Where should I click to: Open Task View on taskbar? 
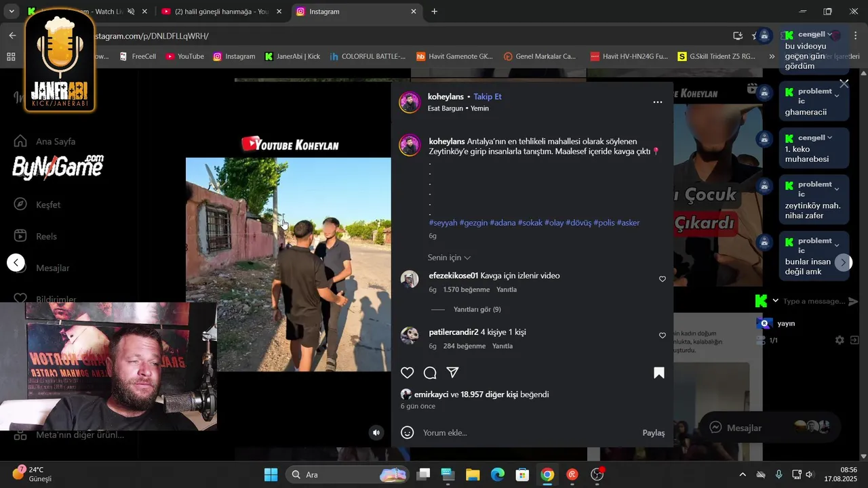tap(423, 474)
